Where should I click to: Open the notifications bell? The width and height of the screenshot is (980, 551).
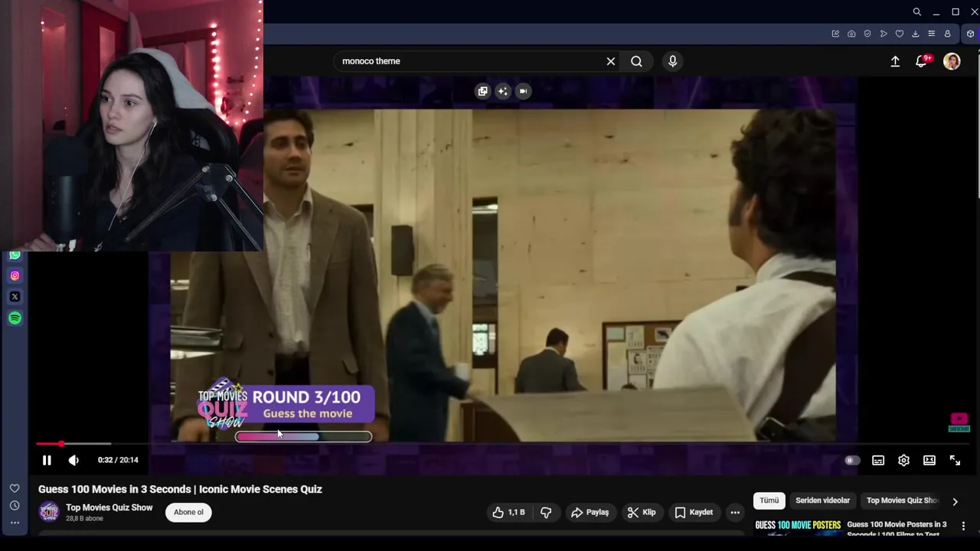pos(922,61)
